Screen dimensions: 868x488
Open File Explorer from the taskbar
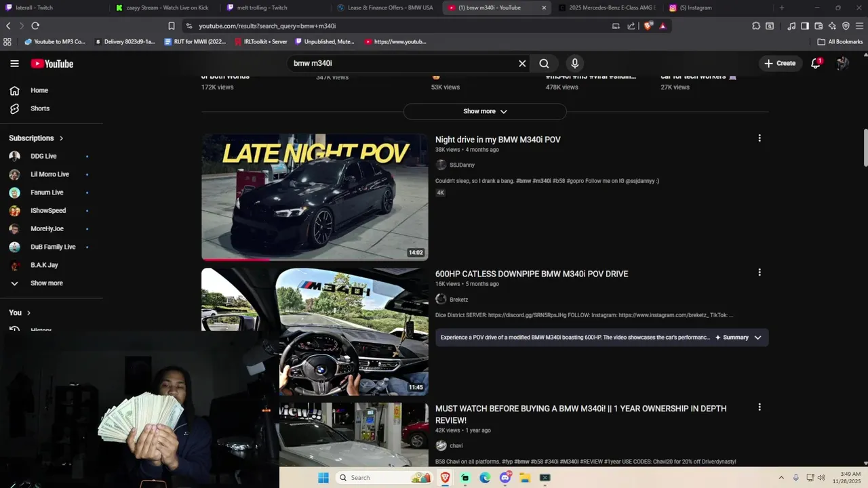[x=525, y=478]
